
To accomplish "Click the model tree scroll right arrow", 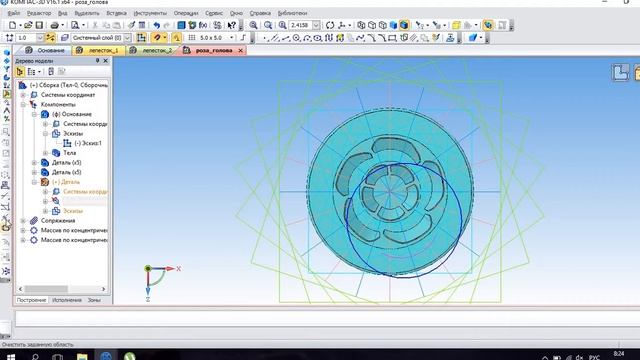I will tap(104, 289).
